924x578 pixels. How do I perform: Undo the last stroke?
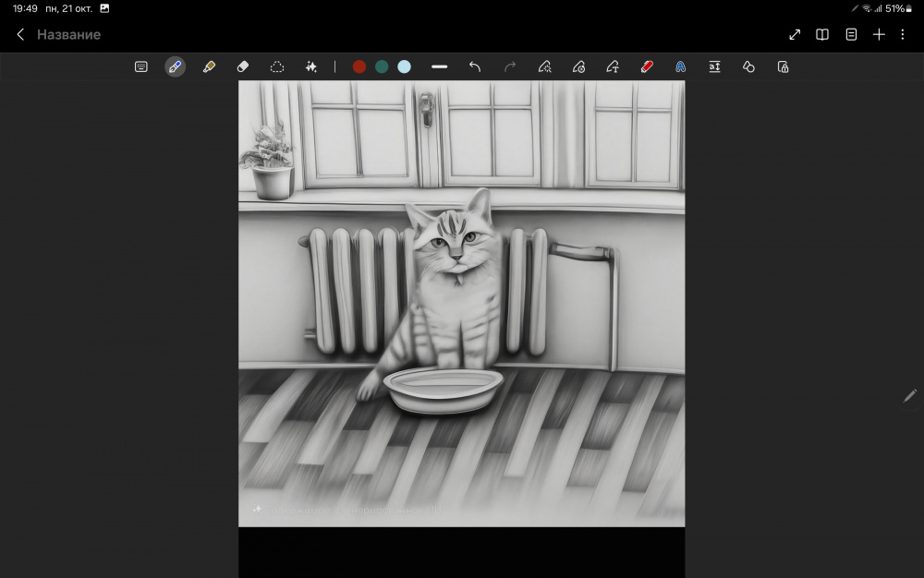click(475, 66)
